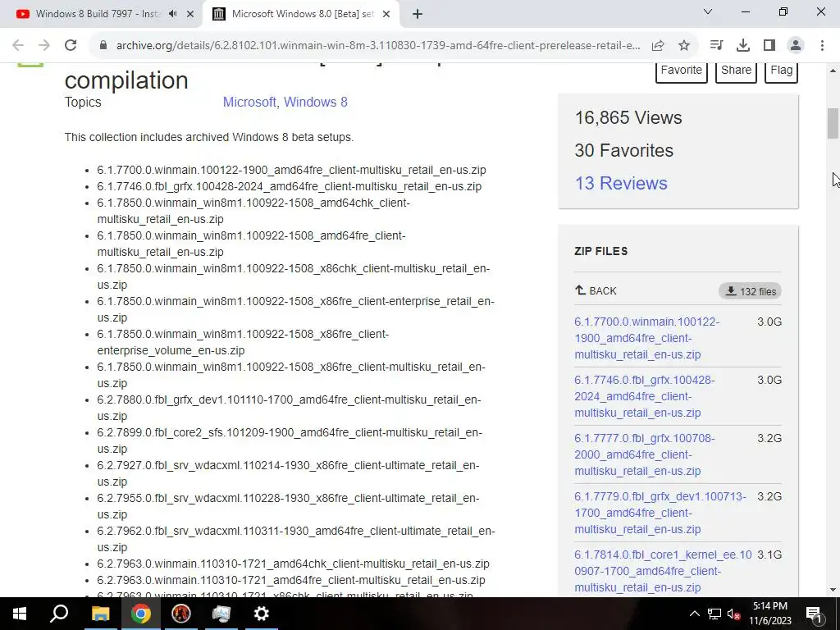Close the Windows 8 Build 7997 tab
This screenshot has height=630, width=840.
coord(190,14)
